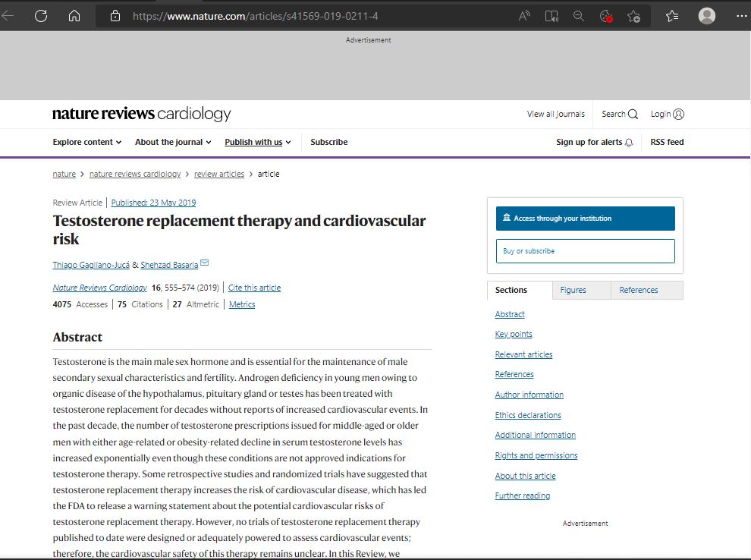This screenshot has height=560, width=751.
Task: Jump to Ethics declarations section
Action: (x=528, y=415)
